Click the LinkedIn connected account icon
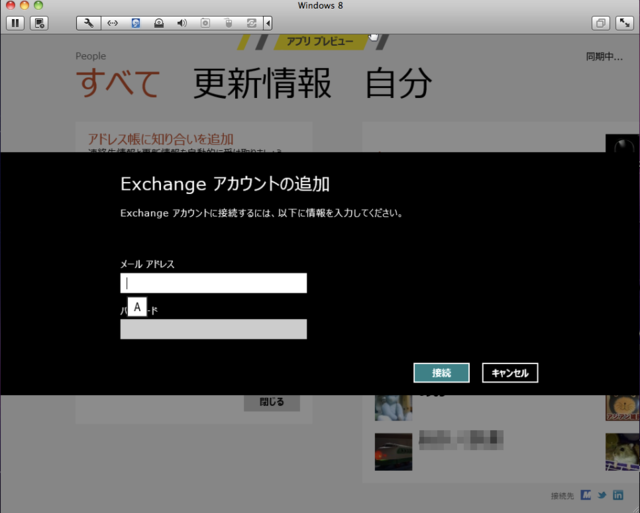Image resolution: width=640 pixels, height=513 pixels. [x=618, y=495]
